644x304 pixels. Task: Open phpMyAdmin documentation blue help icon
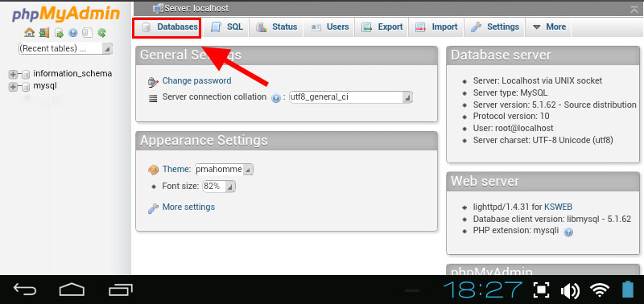(x=73, y=33)
